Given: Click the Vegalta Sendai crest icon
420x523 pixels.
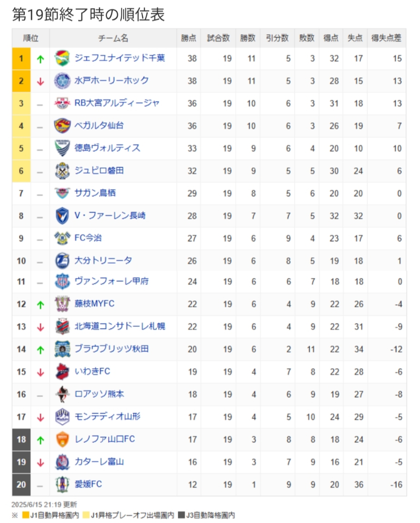Looking at the screenshot, I should point(62,126).
